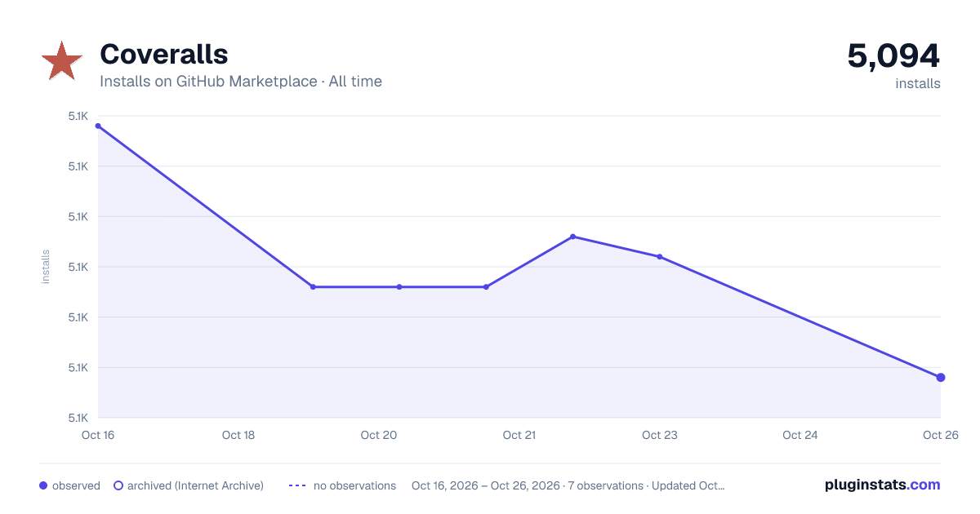Click the 'installs' label under 5,094
Viewport: 980px width, 514px height.
pyautogui.click(x=918, y=83)
